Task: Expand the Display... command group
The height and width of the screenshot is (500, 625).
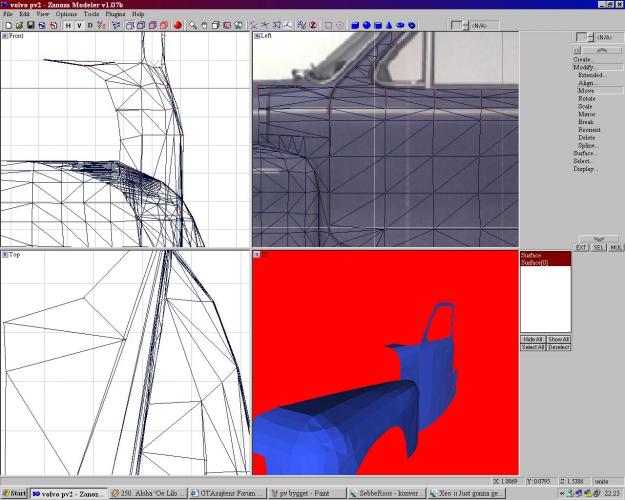Action: click(585, 169)
